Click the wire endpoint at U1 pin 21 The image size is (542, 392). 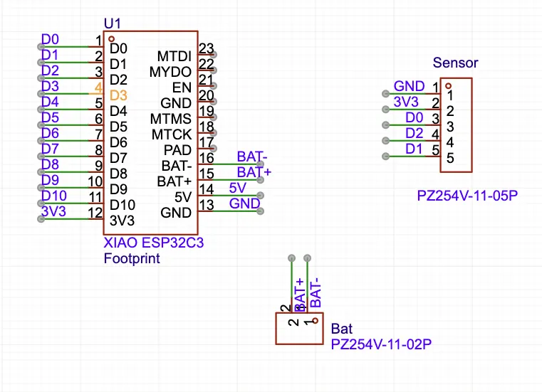pyautogui.click(x=213, y=85)
